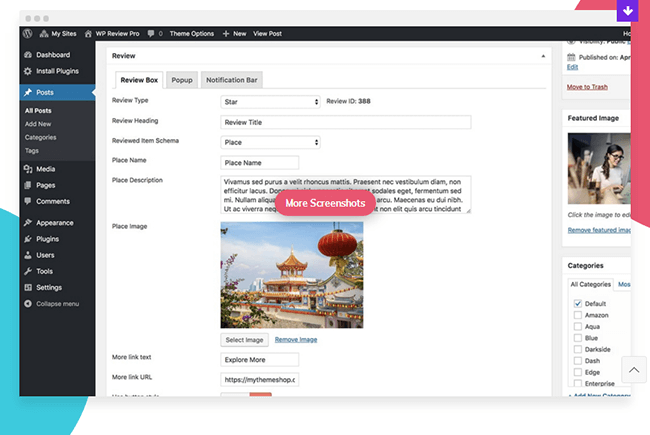The height and width of the screenshot is (435, 650).
Task: Uncheck the Default category checkbox
Action: coord(578,303)
